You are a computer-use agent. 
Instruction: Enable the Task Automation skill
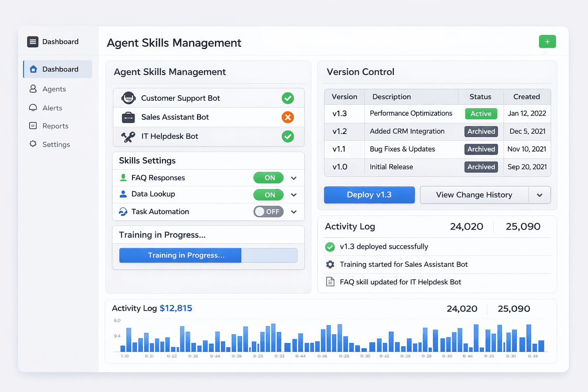pyautogui.click(x=268, y=211)
